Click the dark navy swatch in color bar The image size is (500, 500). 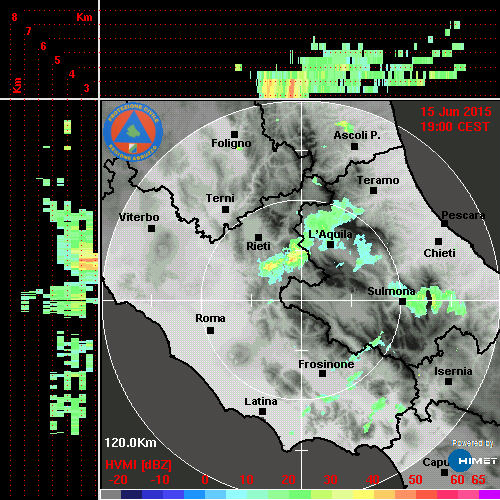[x=131, y=494]
